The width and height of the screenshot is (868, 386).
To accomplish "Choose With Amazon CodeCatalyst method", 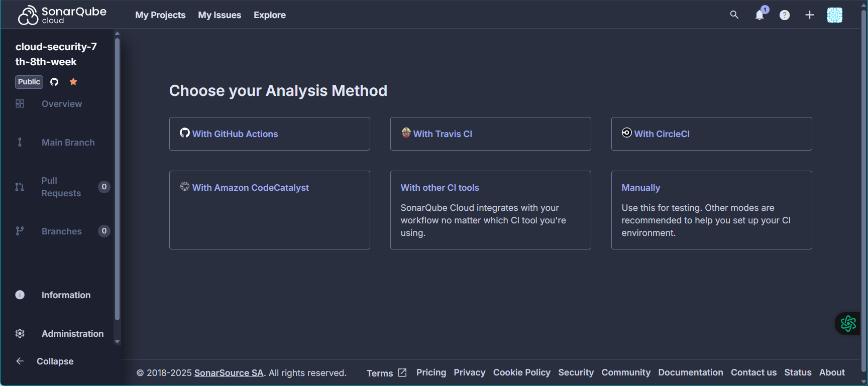I will click(270, 210).
